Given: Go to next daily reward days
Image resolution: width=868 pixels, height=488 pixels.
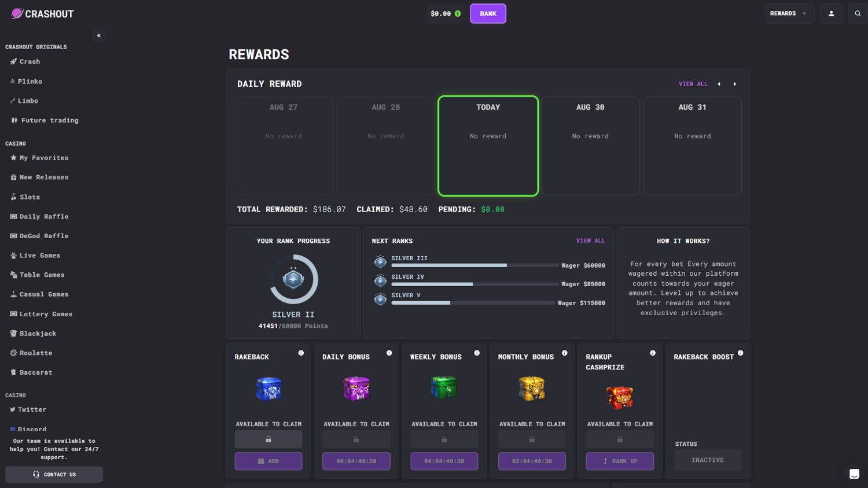Looking at the screenshot, I should pyautogui.click(x=735, y=84).
